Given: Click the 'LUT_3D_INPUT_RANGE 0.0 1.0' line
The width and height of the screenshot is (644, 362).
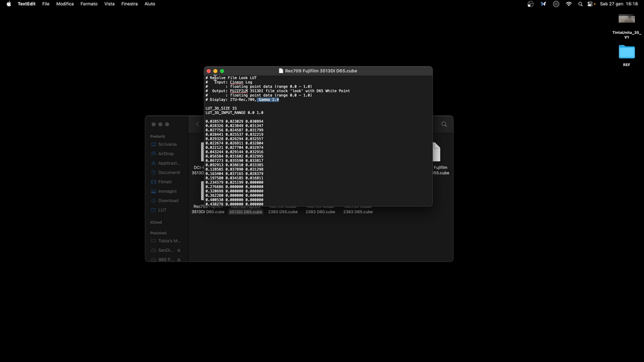Looking at the screenshot, I should 235,113.
